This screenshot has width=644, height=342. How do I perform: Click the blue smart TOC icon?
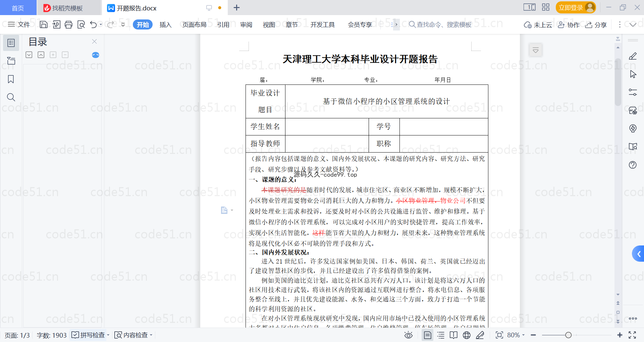coord(96,55)
